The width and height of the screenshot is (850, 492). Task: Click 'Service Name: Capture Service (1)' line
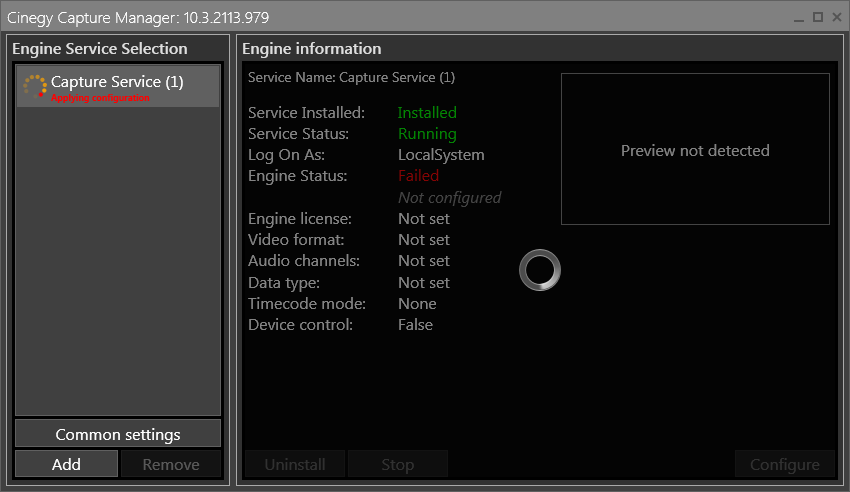(x=351, y=77)
